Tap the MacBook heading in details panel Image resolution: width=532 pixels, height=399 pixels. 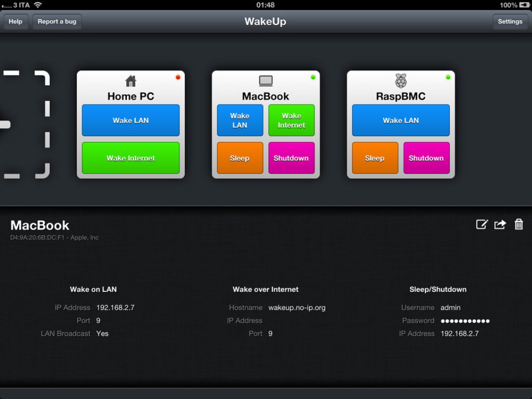pos(39,225)
